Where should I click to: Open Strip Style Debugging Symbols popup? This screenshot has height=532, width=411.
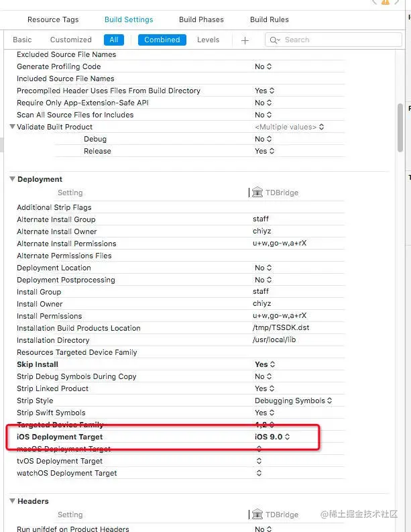293,401
